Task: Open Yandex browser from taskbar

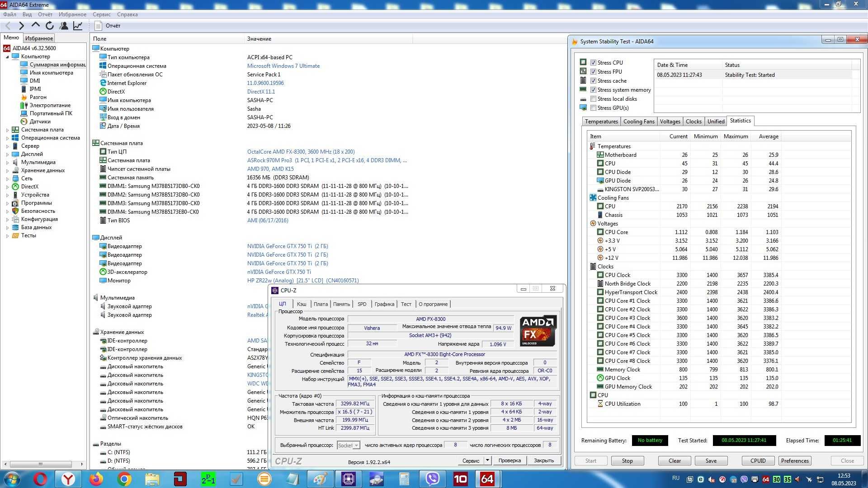Action: (x=68, y=479)
